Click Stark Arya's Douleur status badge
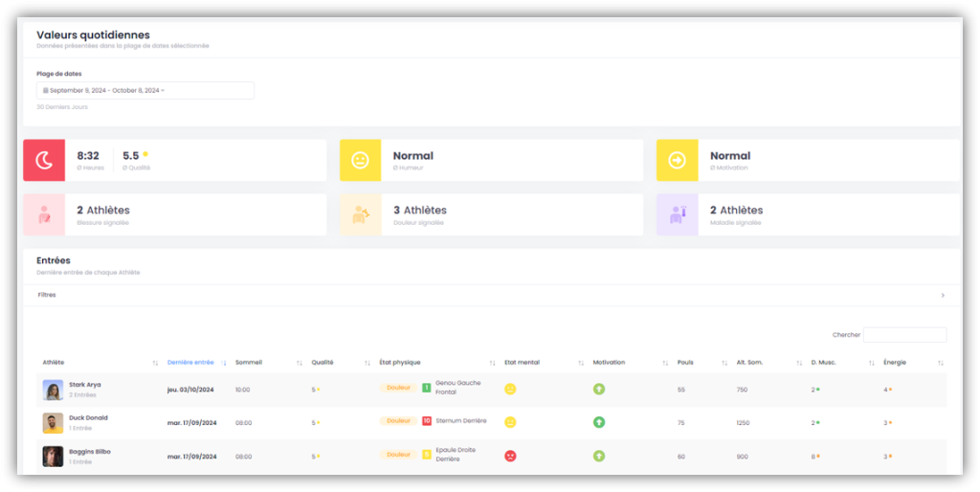Image resolution: width=980 pixels, height=492 pixels. 398,388
